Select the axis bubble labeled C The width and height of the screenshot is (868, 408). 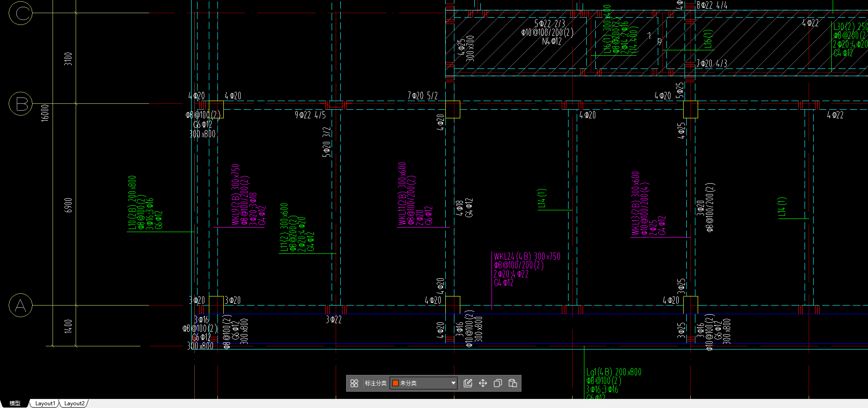click(x=20, y=13)
